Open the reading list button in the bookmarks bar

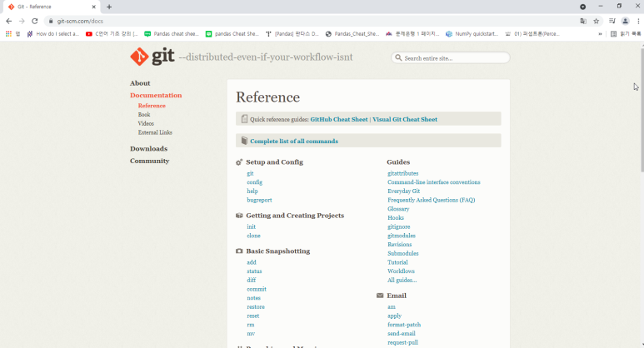626,34
